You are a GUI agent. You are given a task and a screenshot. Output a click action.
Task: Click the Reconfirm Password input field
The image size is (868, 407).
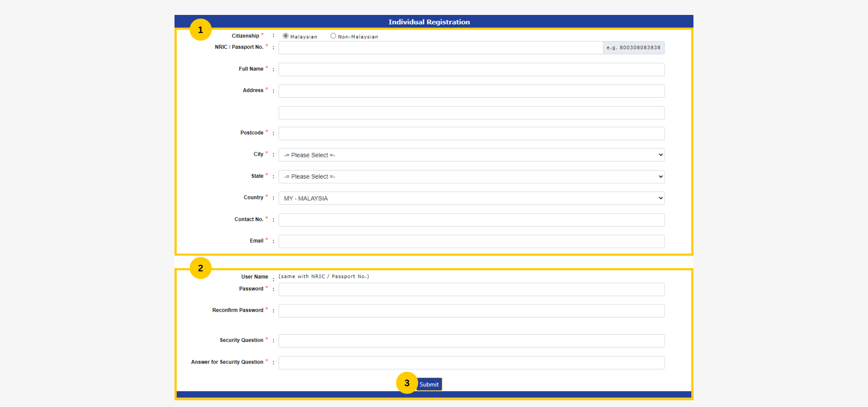coord(471,311)
